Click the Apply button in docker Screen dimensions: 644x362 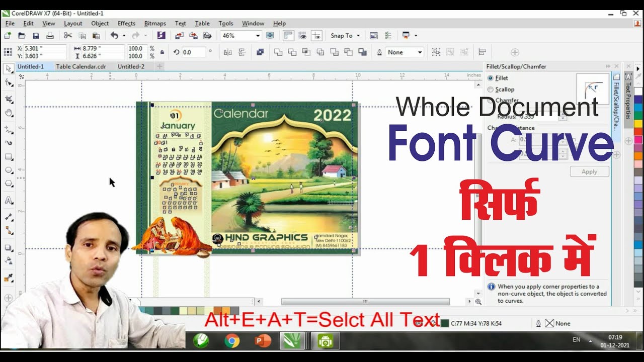(589, 171)
